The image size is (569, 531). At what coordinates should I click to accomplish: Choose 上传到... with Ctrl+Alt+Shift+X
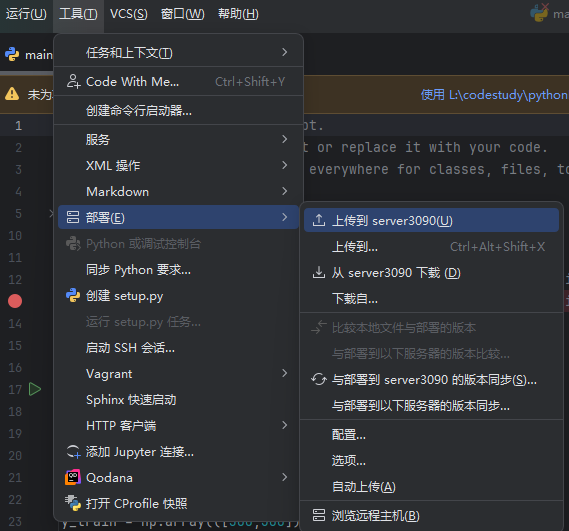[431, 247]
